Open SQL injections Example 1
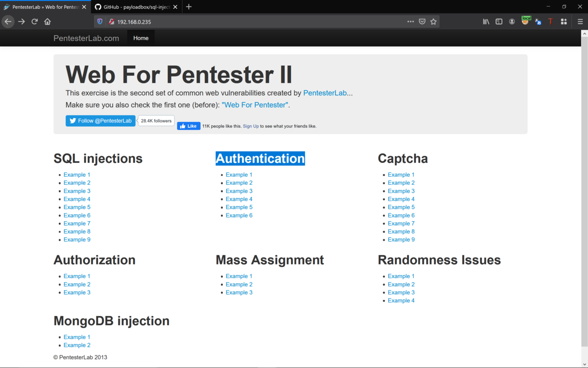588x368 pixels. 77,175
